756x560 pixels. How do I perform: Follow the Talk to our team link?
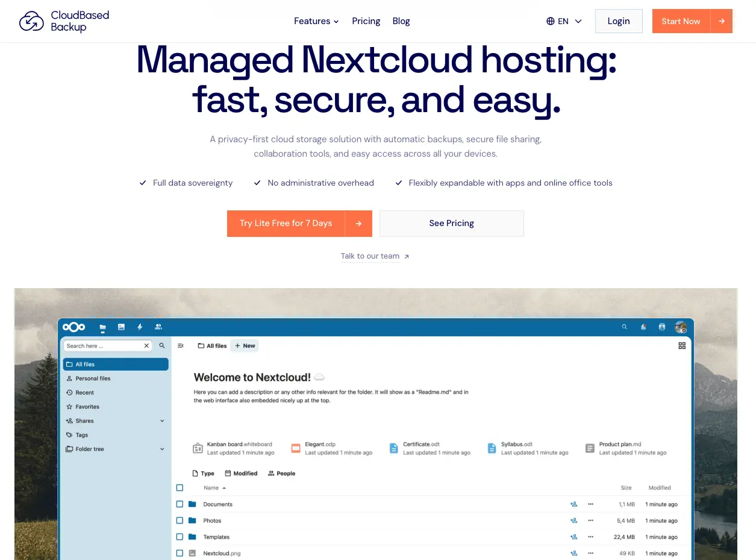(x=375, y=256)
